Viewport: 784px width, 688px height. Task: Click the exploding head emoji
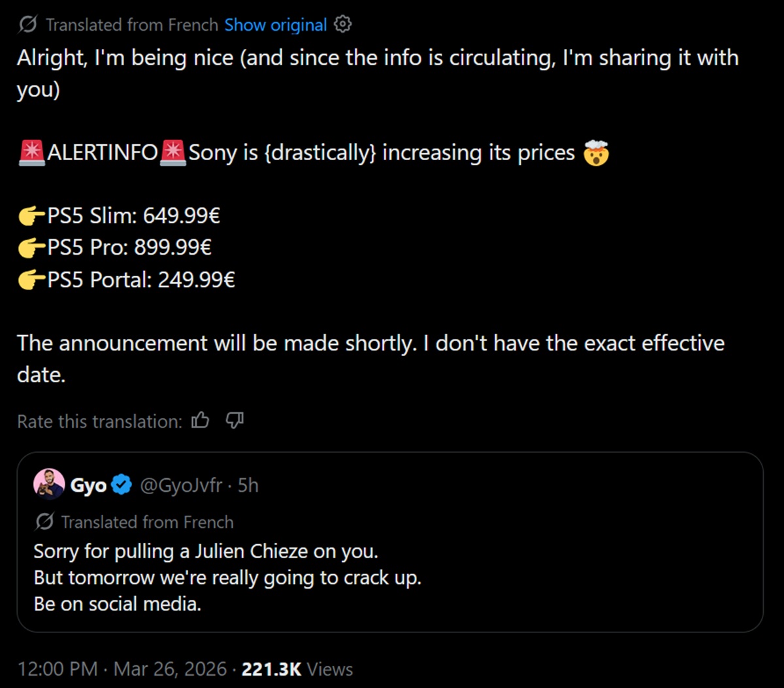(596, 153)
